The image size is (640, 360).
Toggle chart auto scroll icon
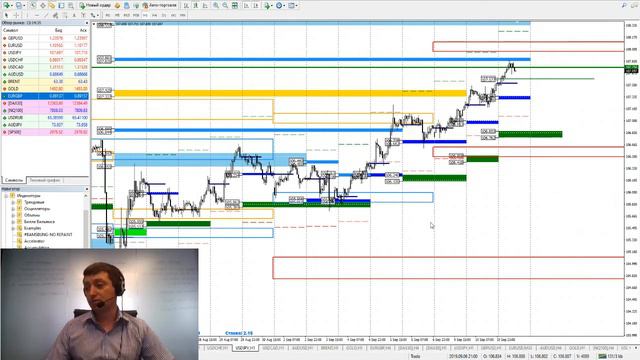pyautogui.click(x=246, y=5)
